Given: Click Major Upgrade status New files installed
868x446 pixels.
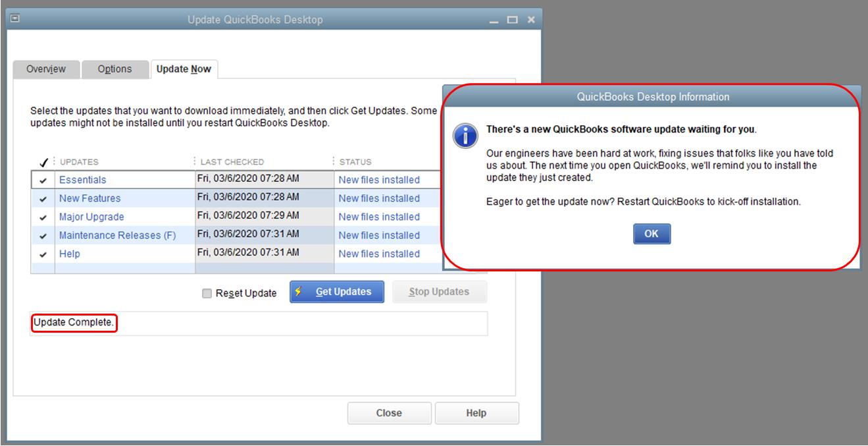Looking at the screenshot, I should pyautogui.click(x=379, y=217).
